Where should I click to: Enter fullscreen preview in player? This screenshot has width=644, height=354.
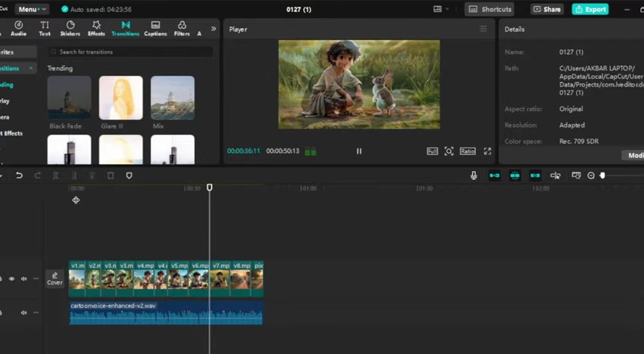coord(487,151)
